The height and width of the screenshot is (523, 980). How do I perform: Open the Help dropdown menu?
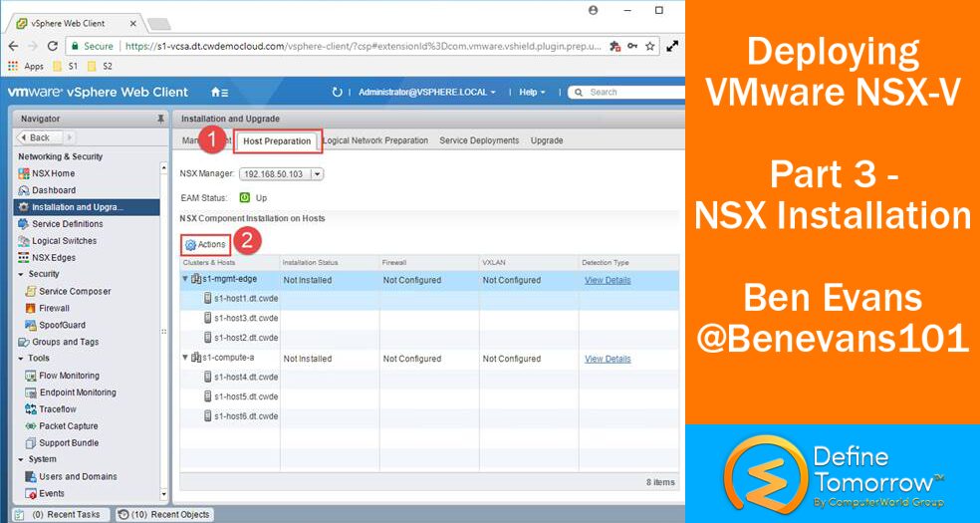(x=532, y=92)
